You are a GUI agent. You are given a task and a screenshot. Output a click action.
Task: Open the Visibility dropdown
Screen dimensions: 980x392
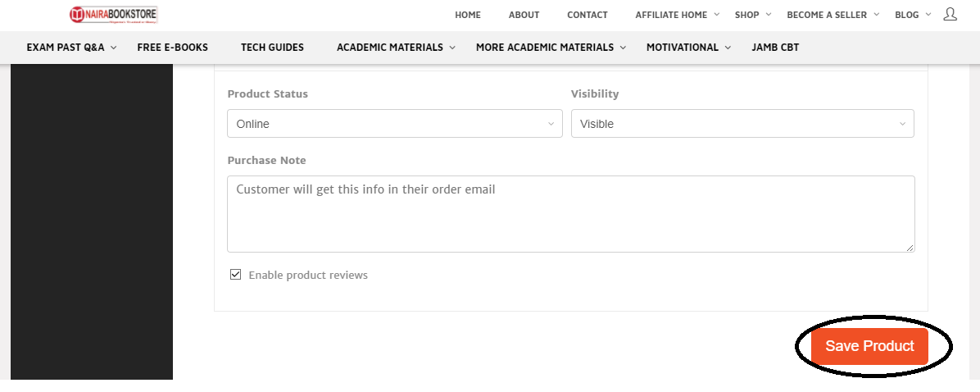[742, 124]
